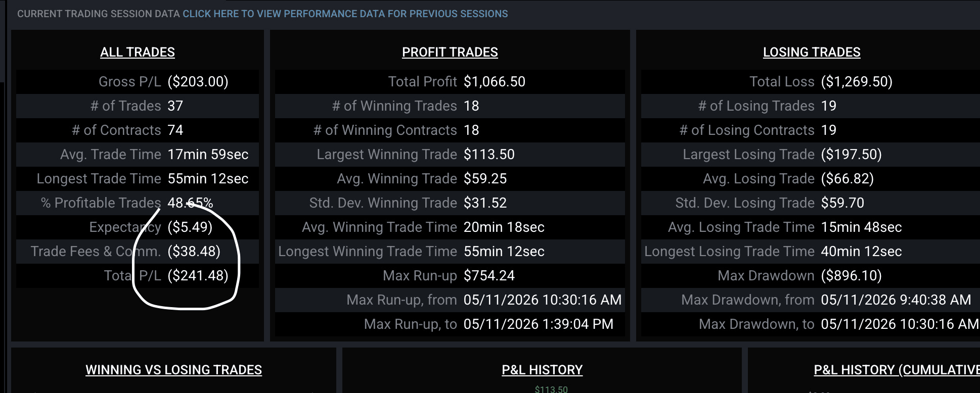Viewport: 980px width, 393px height.
Task: Select the % Profitable Trades row
Action: (x=138, y=203)
